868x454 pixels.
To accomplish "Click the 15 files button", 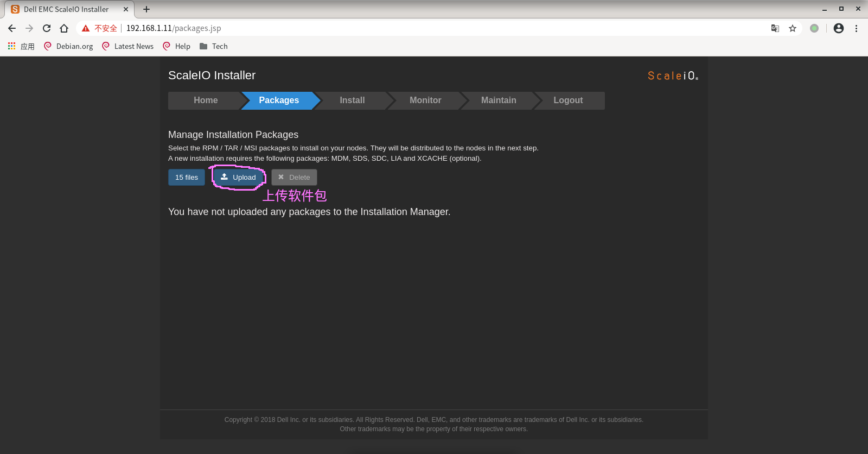I will [187, 178].
